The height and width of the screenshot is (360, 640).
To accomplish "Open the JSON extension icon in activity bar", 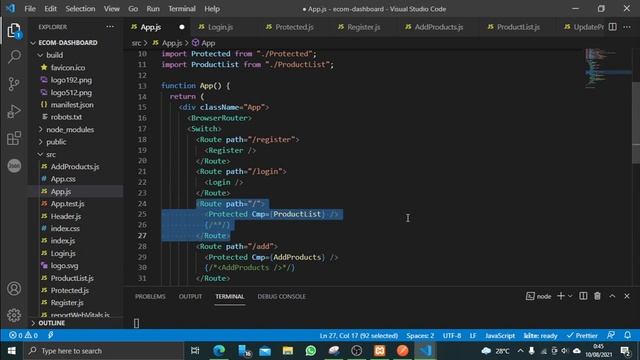I will point(14,165).
